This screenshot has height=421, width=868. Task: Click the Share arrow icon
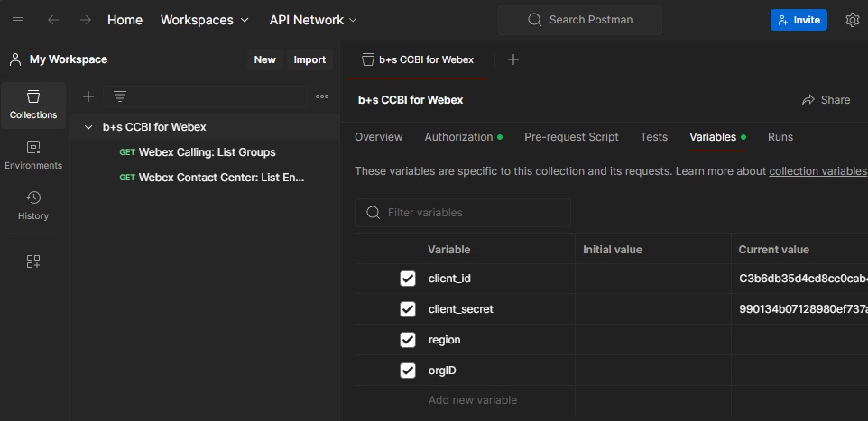click(x=808, y=100)
